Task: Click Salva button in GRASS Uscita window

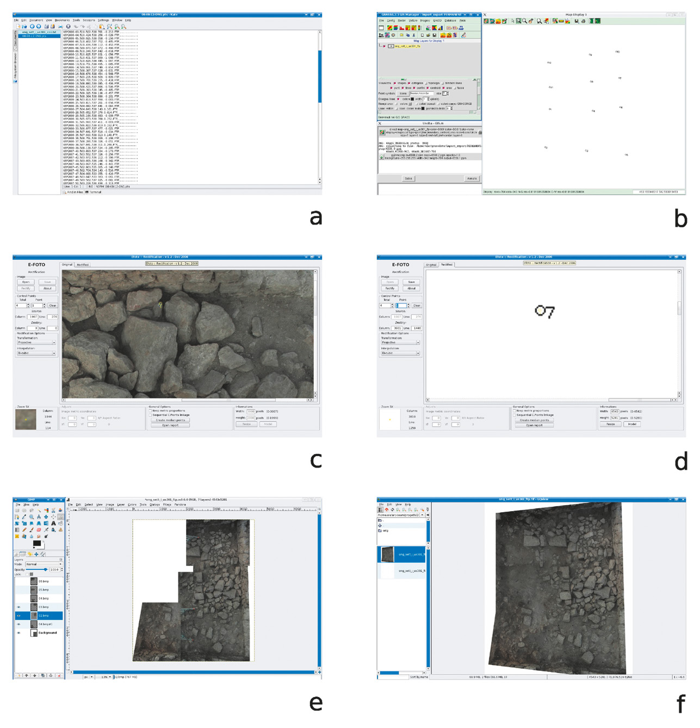Action: pos(408,178)
